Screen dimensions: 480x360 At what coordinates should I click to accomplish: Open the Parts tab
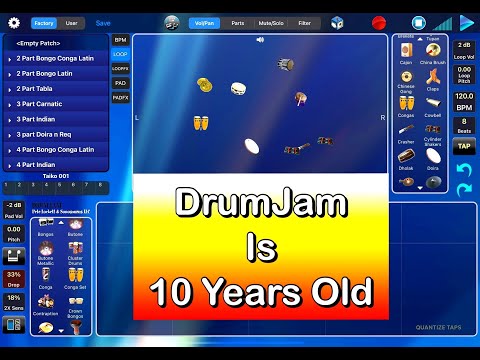tap(238, 23)
